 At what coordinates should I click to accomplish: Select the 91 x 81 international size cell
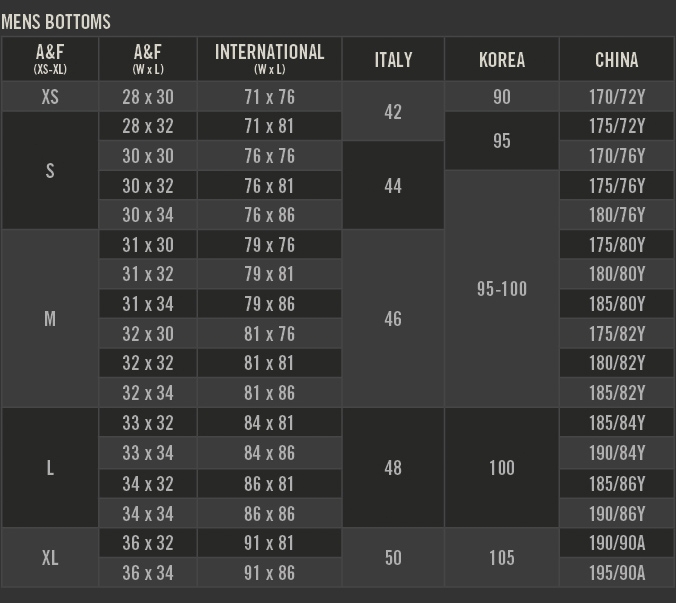point(269,543)
